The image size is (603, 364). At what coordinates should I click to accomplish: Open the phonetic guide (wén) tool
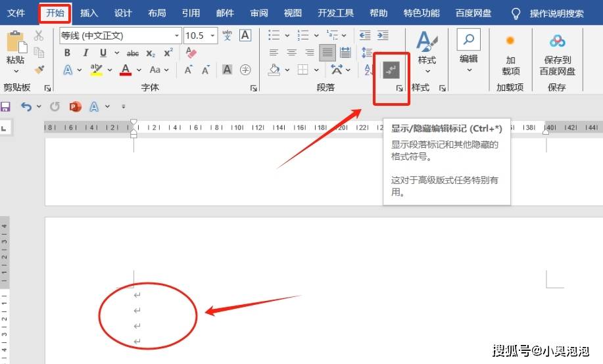pyautogui.click(x=228, y=35)
